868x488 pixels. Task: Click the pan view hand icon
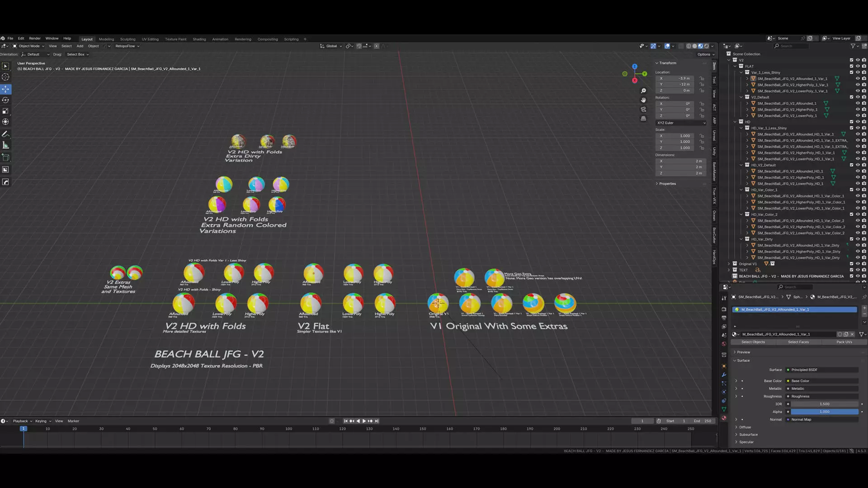tap(643, 100)
